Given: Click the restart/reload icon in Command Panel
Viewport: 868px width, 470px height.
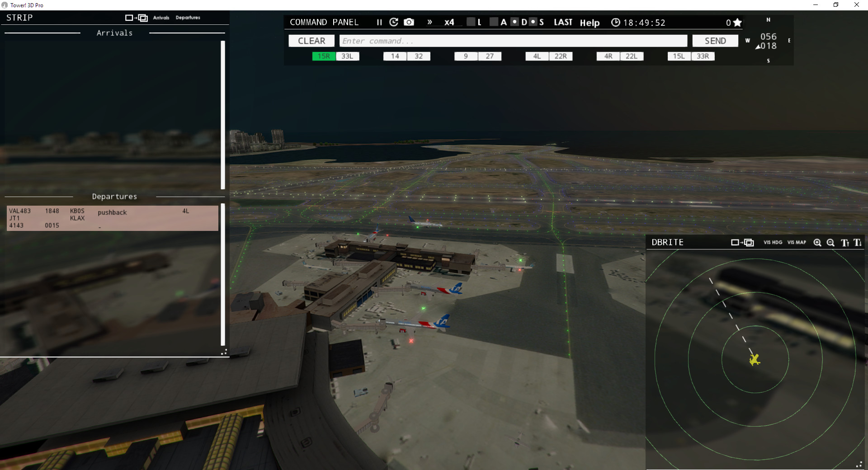Looking at the screenshot, I should point(393,22).
